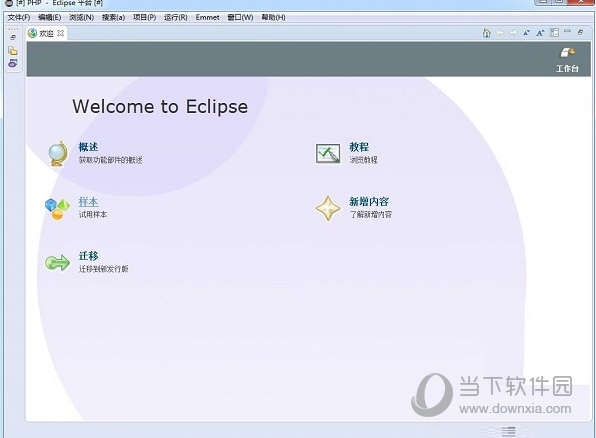Open the 浏览(N) menu
Viewport: 596px width, 438px height.
(81, 17)
